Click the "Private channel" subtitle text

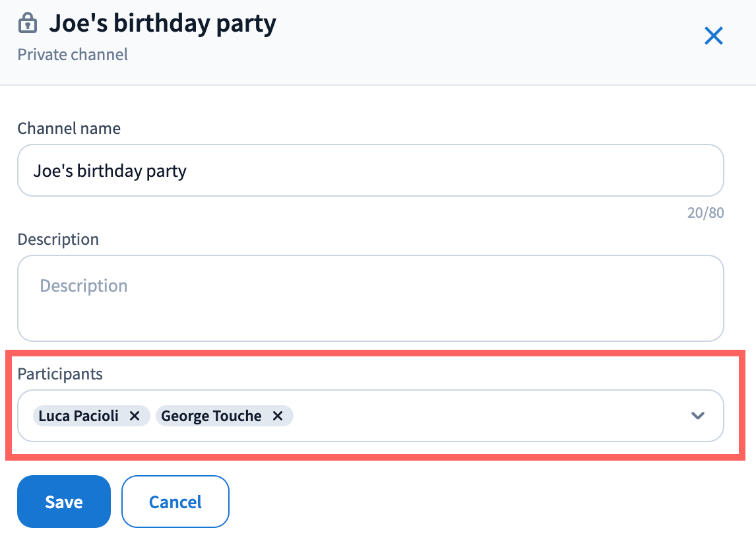73,54
